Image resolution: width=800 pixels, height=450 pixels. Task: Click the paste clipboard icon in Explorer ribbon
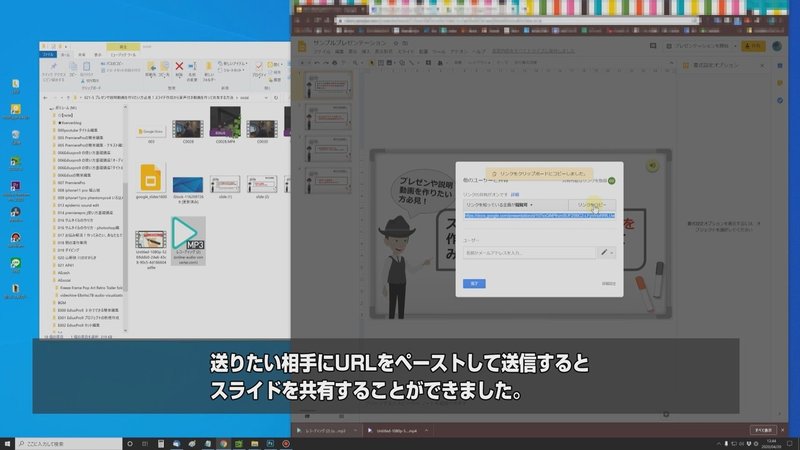pos(86,67)
